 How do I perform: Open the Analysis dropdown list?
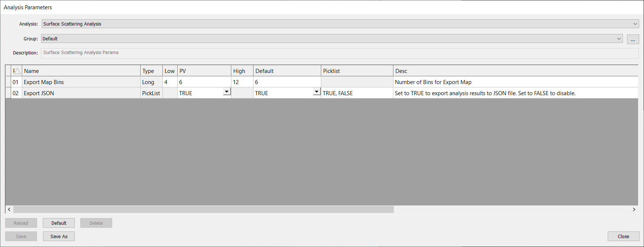(635, 24)
